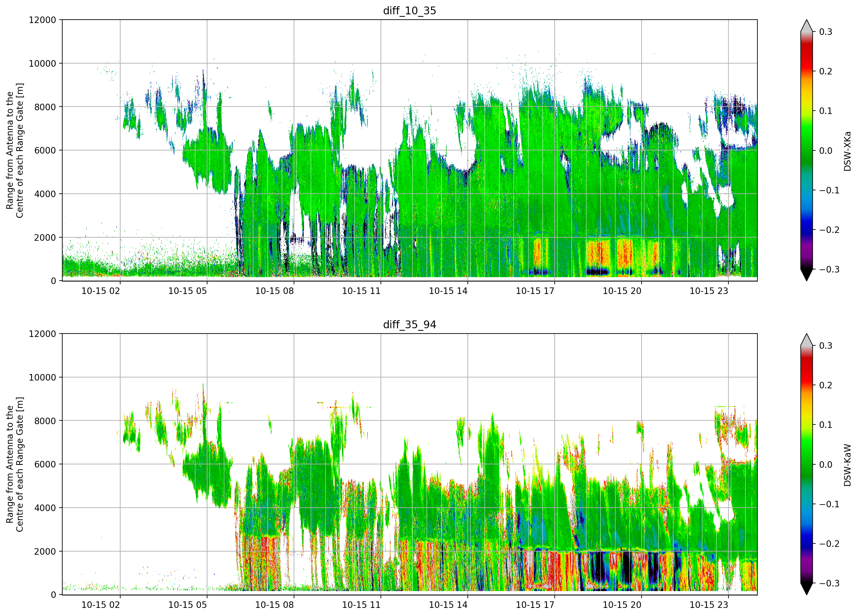Screen dimensions: 858x616
Task: Click the 10-15 02 tick label in top plot
Action: click(101, 291)
